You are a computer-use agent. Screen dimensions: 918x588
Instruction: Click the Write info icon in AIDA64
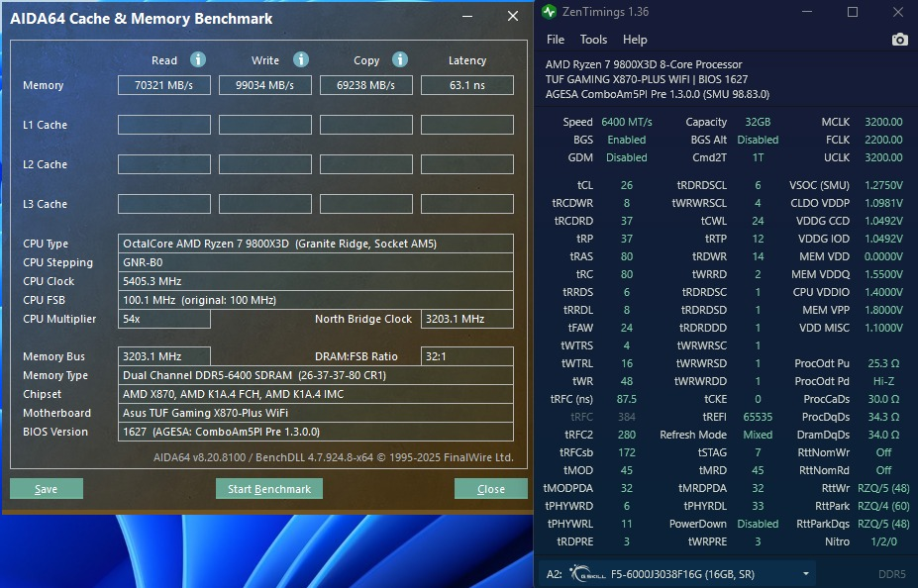pos(301,59)
